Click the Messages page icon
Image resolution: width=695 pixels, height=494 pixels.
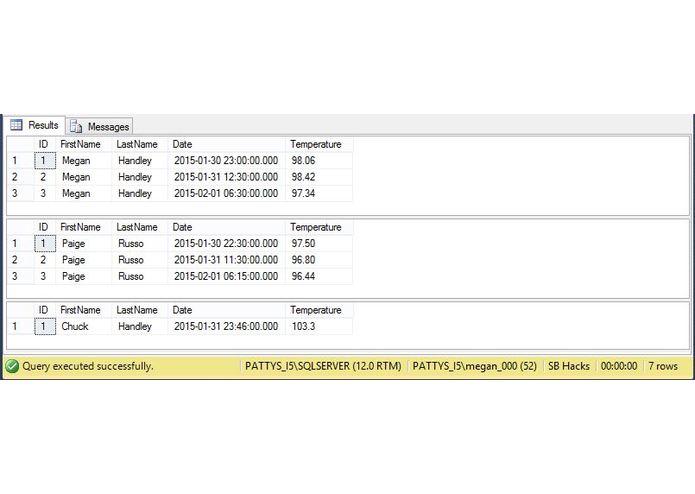[76, 127]
